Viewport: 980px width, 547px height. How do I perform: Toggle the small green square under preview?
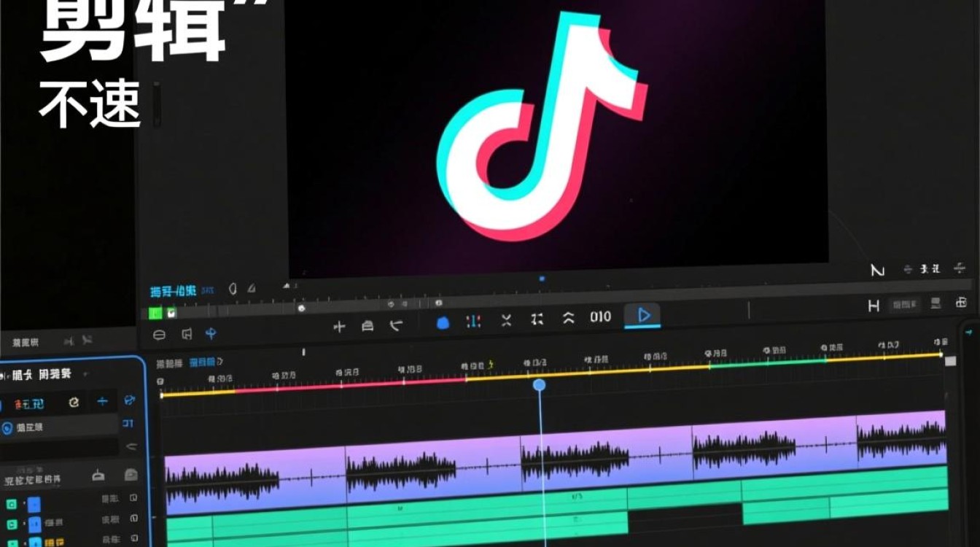click(x=155, y=313)
